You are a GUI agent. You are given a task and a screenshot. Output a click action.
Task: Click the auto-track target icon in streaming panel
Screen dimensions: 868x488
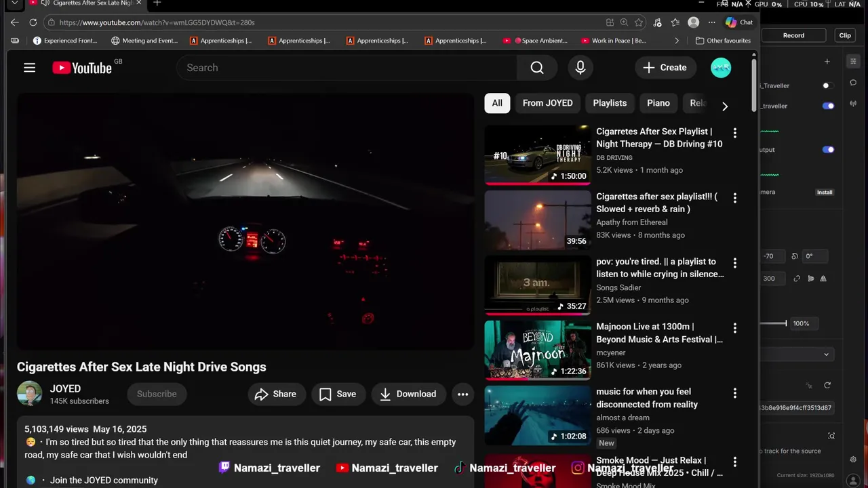pos(831,436)
